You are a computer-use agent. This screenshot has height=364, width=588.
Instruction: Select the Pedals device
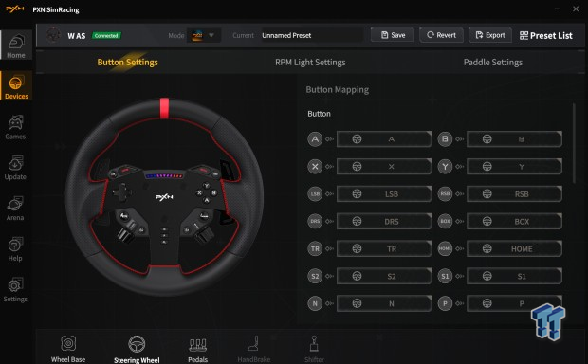click(197, 350)
